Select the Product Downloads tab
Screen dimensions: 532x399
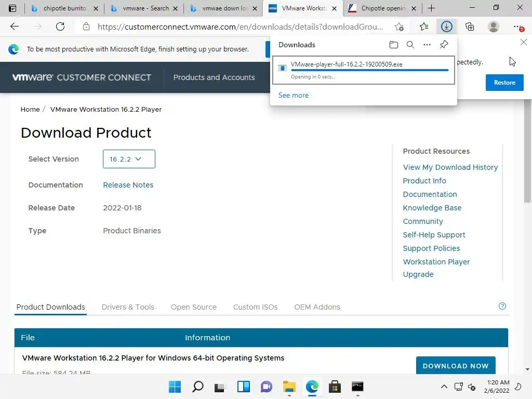[x=50, y=307]
